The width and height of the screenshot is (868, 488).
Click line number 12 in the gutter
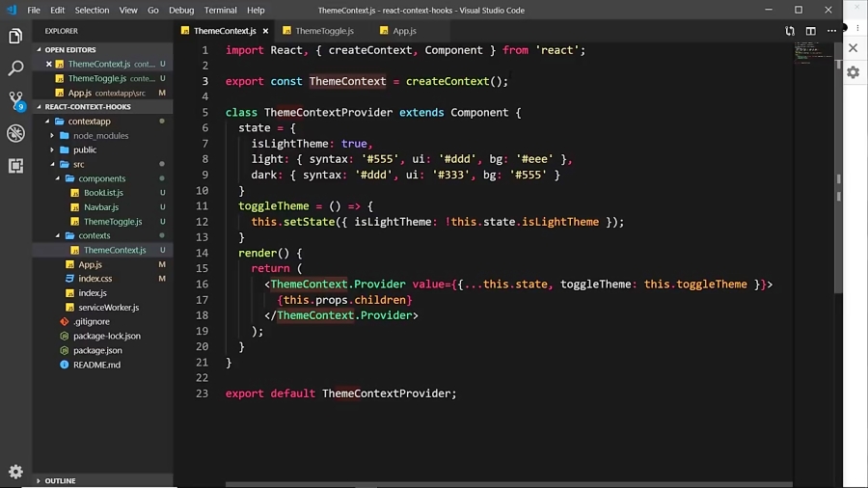pyautogui.click(x=203, y=222)
